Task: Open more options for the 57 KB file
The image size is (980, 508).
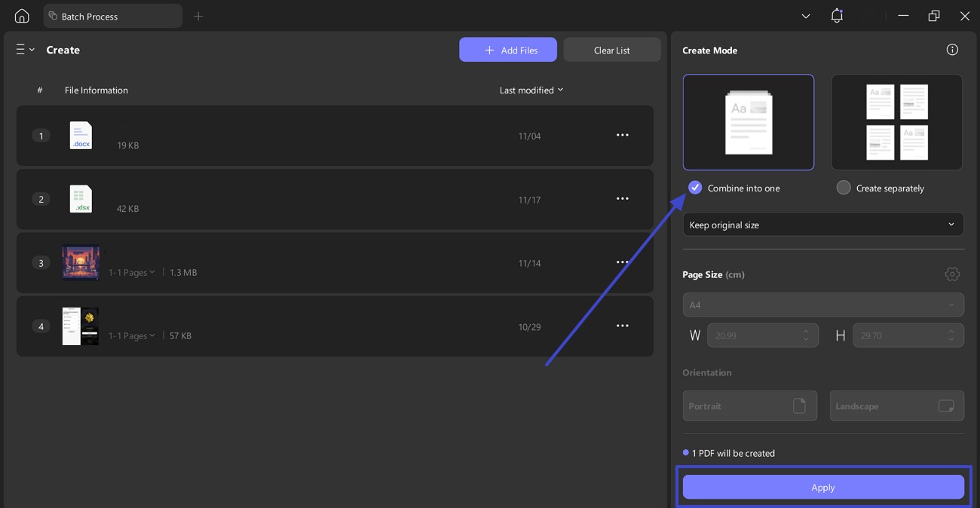Action: click(x=623, y=326)
